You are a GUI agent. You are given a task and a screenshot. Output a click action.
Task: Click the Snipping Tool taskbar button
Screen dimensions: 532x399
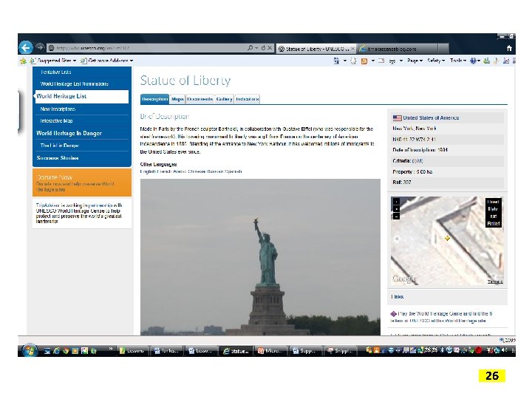click(x=342, y=351)
